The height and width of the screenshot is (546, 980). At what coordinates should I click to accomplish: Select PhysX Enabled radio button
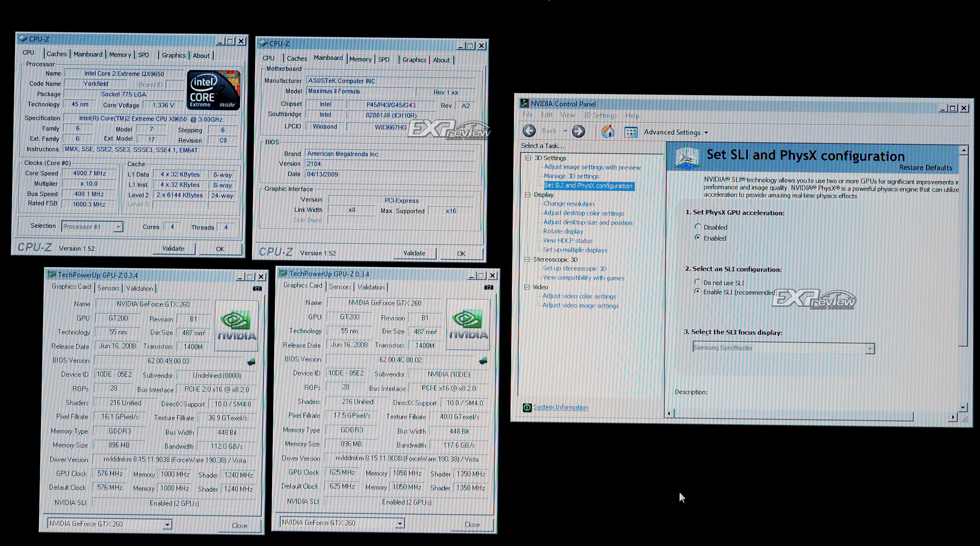pyautogui.click(x=697, y=237)
